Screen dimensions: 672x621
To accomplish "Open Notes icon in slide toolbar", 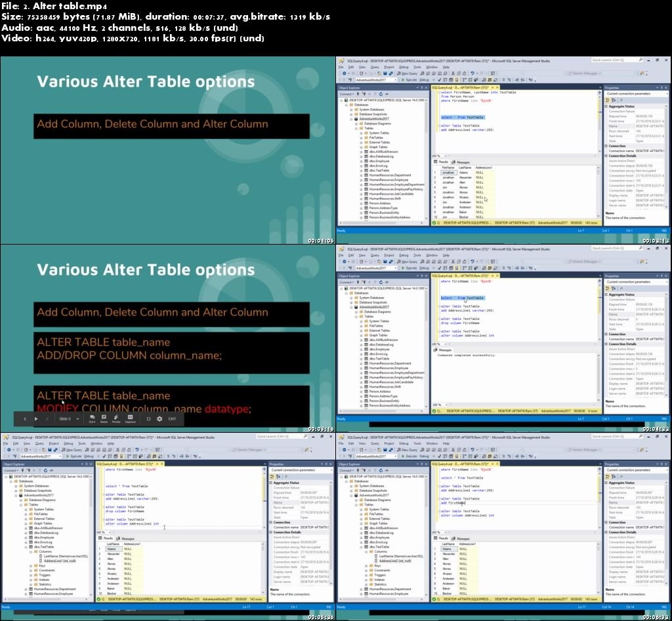I will click(104, 418).
